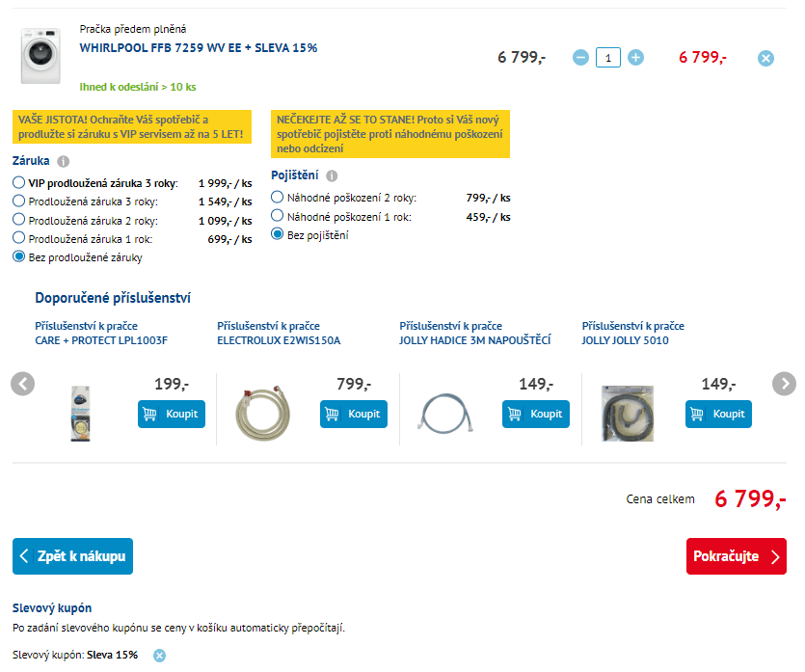The width and height of the screenshot is (805, 672).
Task: Open WHIRLPOOL FFB 7259 WV EE product link
Action: (199, 48)
